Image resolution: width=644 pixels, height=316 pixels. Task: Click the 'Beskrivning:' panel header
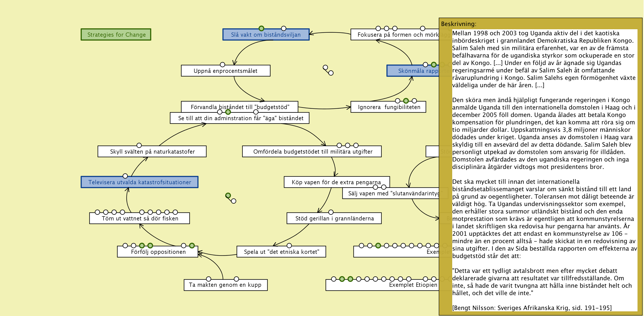[x=458, y=24]
